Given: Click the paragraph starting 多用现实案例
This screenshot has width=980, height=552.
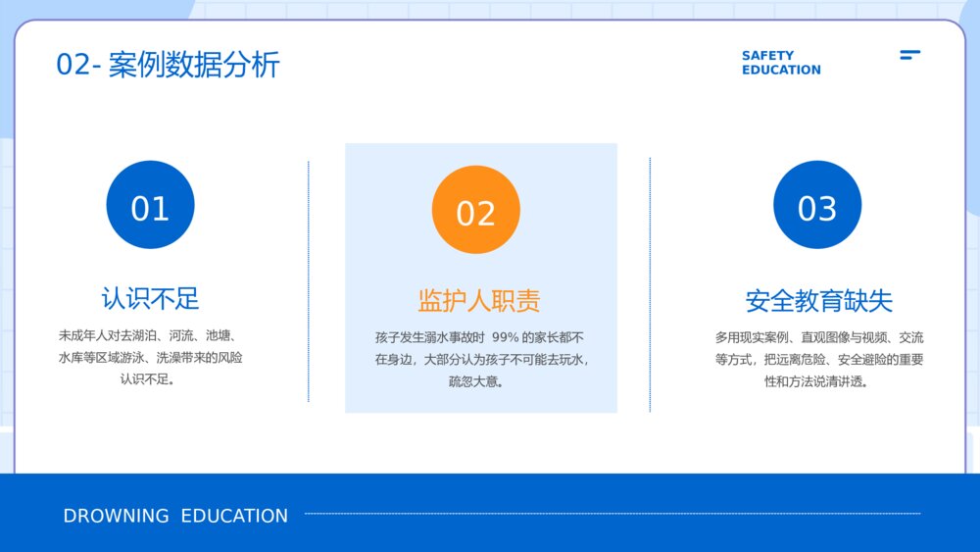Looking at the screenshot, I should click(x=818, y=360).
